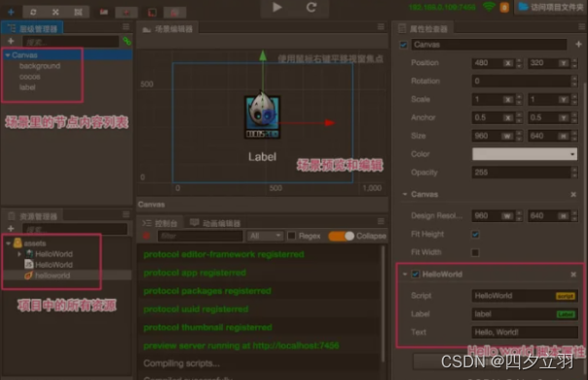The width and height of the screenshot is (588, 380).
Task: Enable the Regex checkbox
Action: tap(291, 236)
